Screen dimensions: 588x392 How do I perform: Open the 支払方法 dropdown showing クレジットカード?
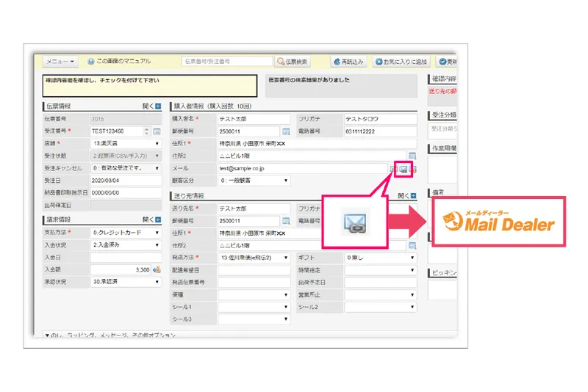126,233
